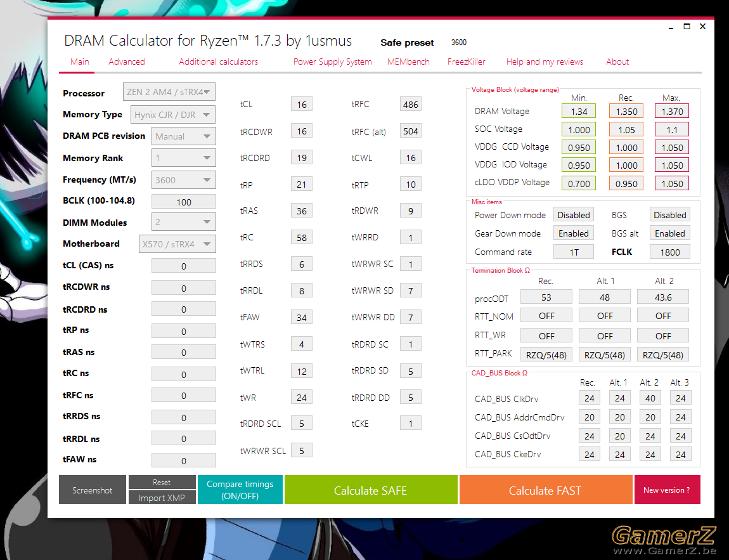The image size is (729, 560).
Task: Open the MEMbench tab
Action: tap(408, 62)
